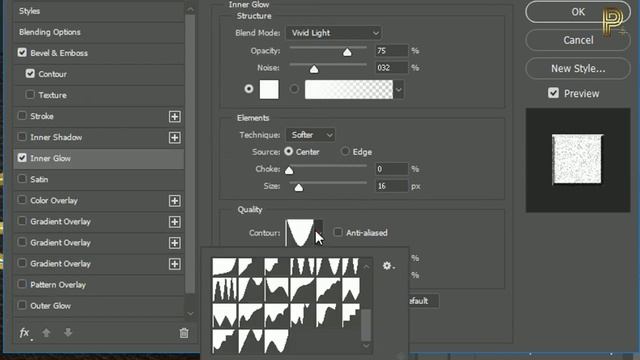Select the tall narrow spikes contour preset
The width and height of the screenshot is (640, 360).
(x=224, y=289)
